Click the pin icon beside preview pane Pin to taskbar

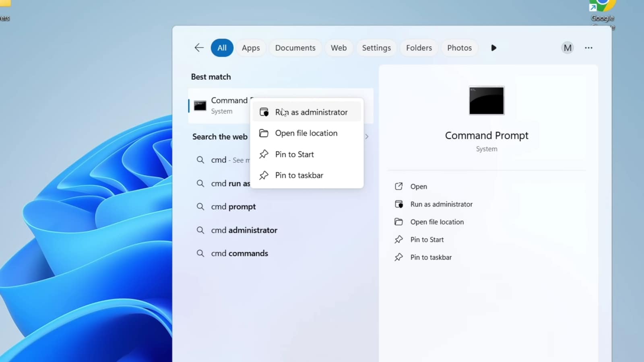tap(398, 257)
